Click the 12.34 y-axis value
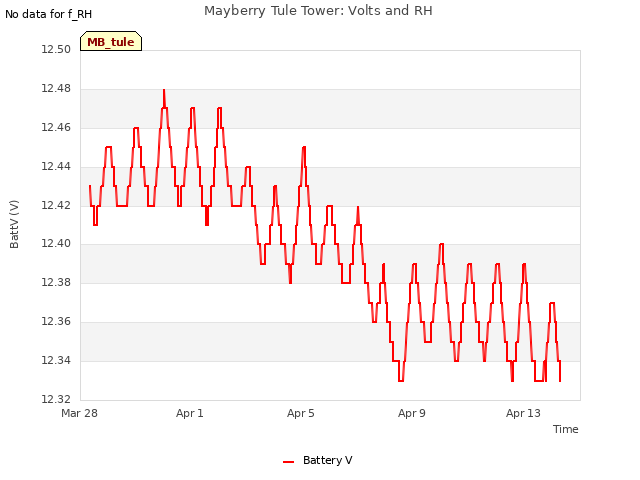This screenshot has width=640, height=480. click(x=56, y=360)
